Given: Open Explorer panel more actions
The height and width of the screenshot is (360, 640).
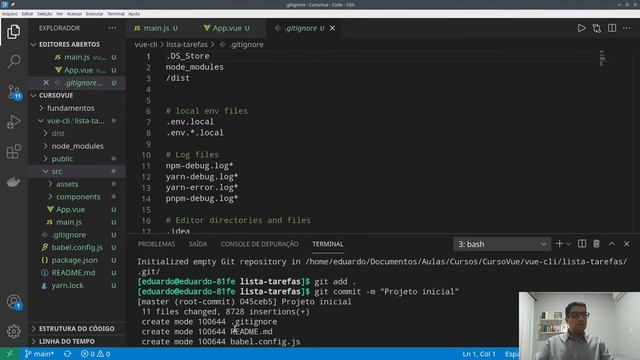Looking at the screenshot, I should pos(112,28).
